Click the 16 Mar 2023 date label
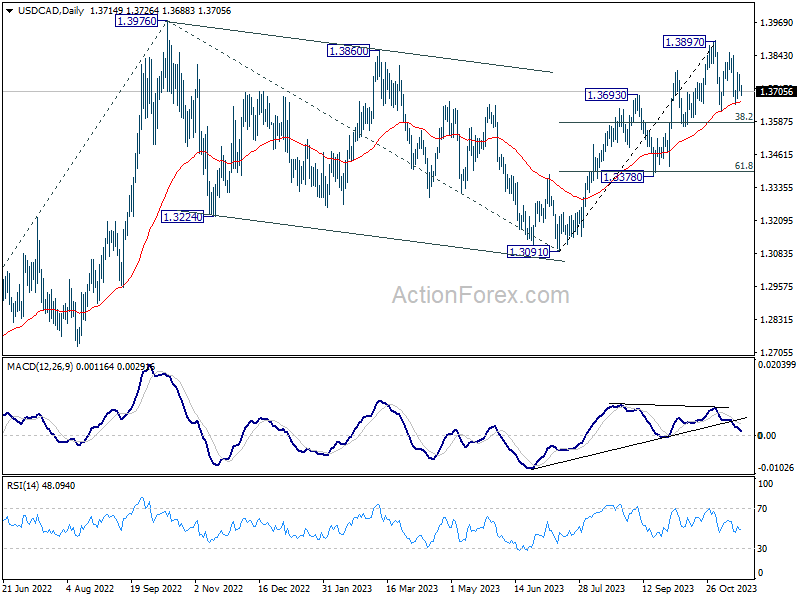This screenshot has width=800, height=600. (x=412, y=588)
